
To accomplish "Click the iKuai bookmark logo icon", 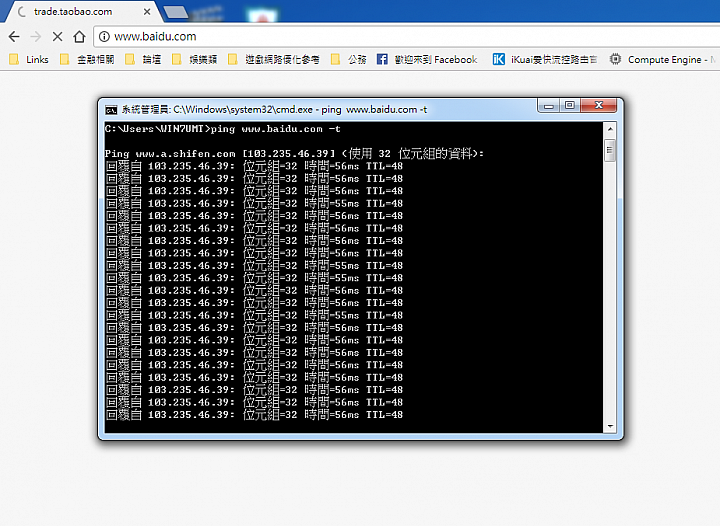I will pos(499,59).
